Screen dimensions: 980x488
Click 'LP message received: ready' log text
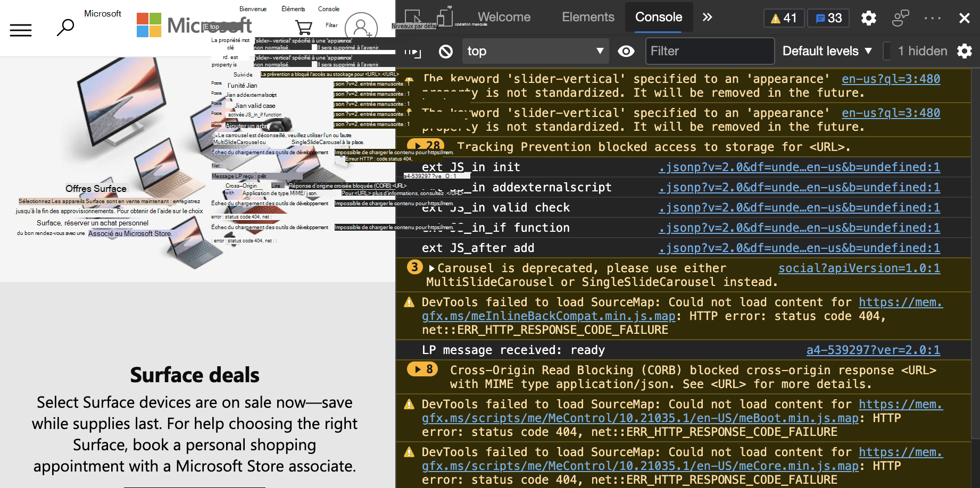pos(513,350)
